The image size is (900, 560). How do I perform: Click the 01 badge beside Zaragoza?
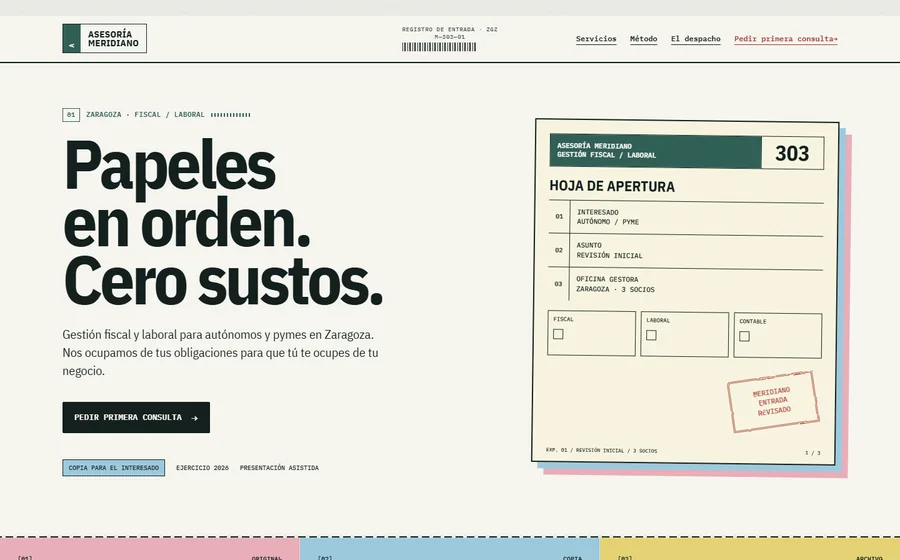pyautogui.click(x=71, y=115)
